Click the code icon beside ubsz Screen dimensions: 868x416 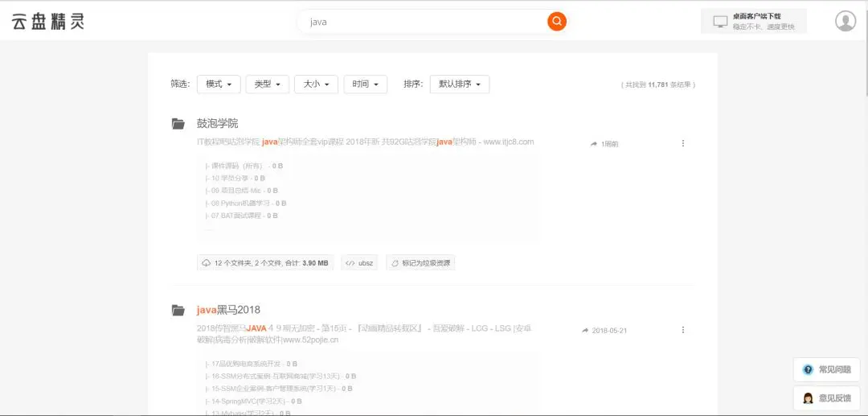click(350, 263)
